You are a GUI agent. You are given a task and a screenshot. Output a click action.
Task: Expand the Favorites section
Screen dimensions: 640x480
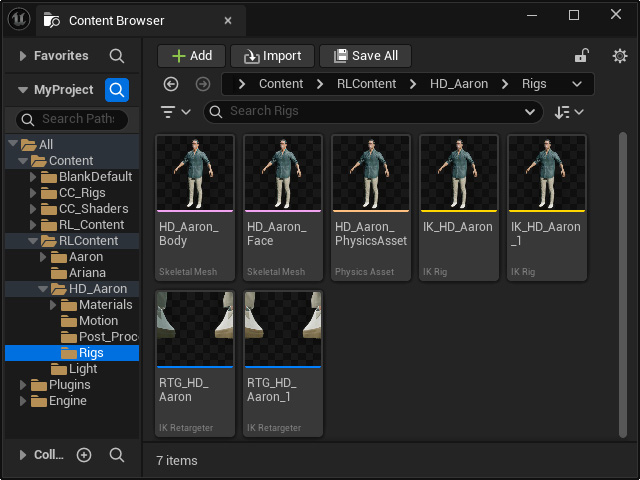(23, 56)
